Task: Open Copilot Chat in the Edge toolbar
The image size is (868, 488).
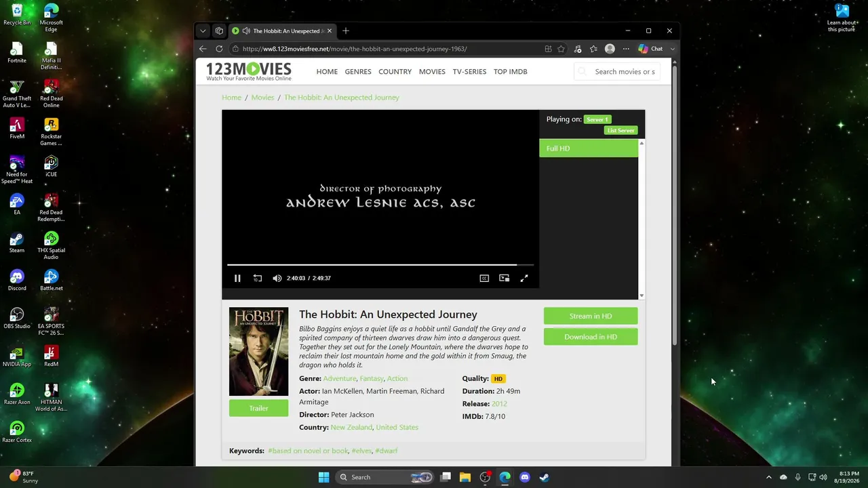Action: click(x=650, y=49)
